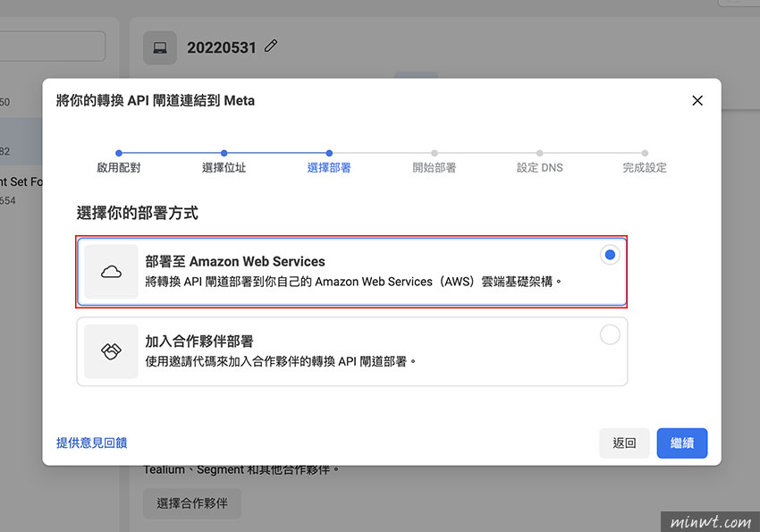
Task: Click the cloud icon for AWS deployment
Action: tap(111, 271)
